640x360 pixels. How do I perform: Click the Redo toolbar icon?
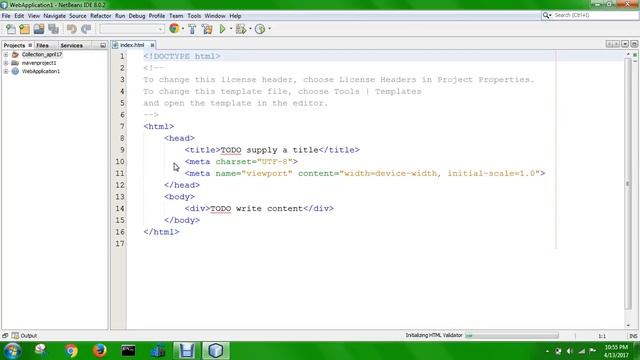86,29
